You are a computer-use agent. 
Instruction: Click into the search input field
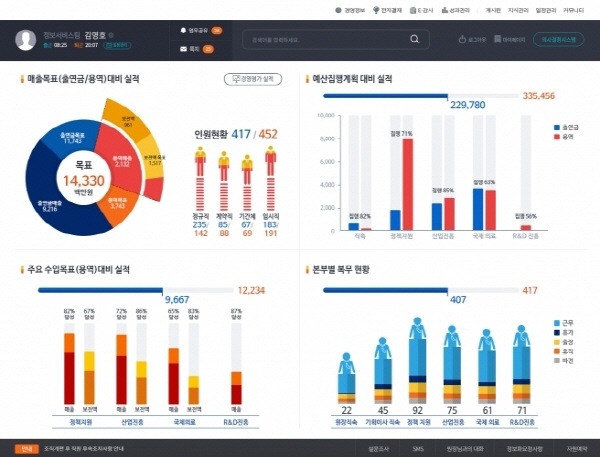tap(336, 39)
